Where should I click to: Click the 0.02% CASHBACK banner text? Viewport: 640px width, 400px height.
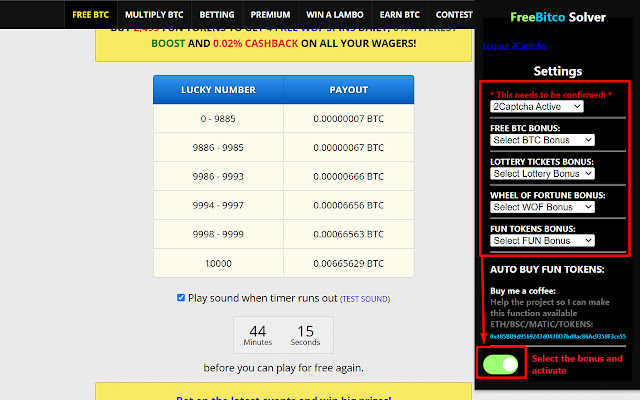click(256, 43)
